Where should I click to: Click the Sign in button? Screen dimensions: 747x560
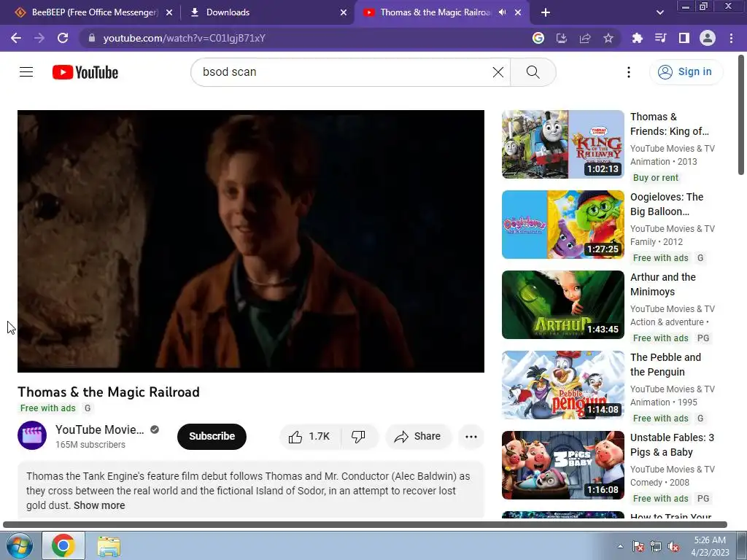click(686, 72)
